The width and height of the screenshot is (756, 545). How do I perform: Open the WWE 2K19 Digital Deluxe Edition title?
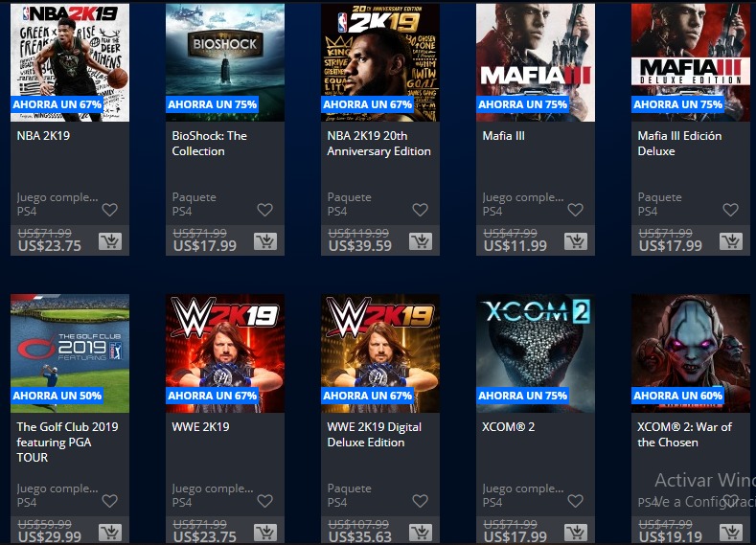coord(374,434)
